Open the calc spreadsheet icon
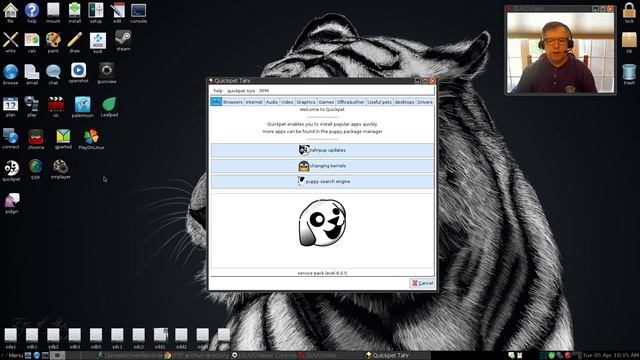This screenshot has height=360, width=640. 32,42
